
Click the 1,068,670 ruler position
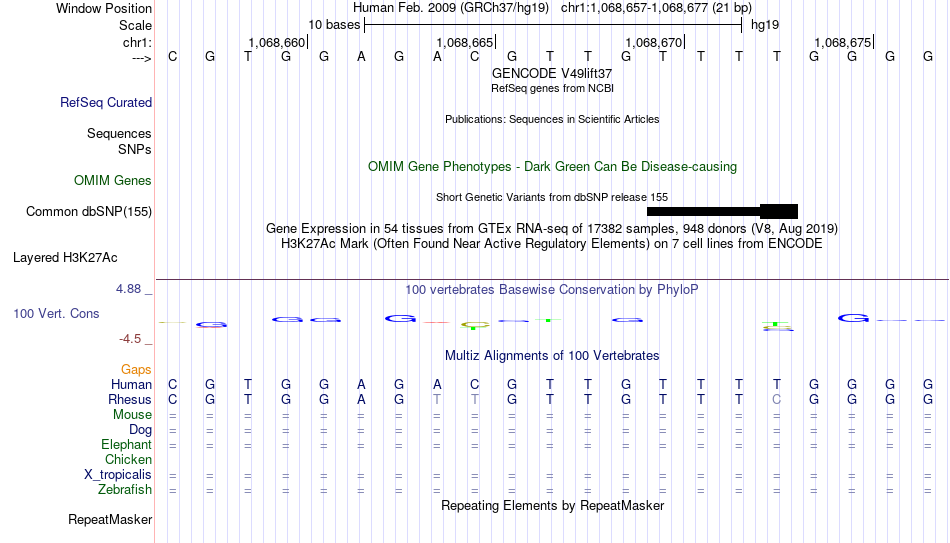coord(654,42)
